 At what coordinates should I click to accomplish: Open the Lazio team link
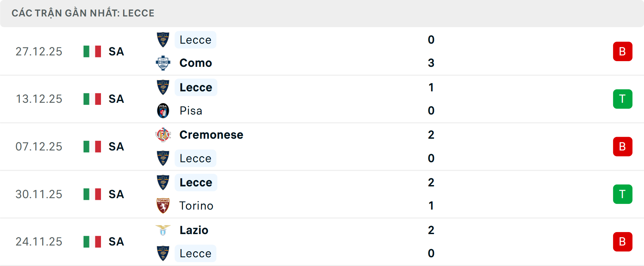pyautogui.click(x=194, y=230)
